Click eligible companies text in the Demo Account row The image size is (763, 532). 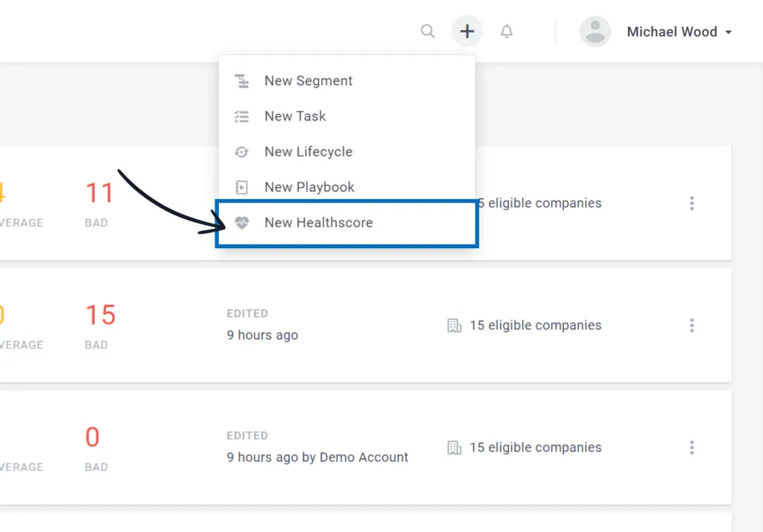point(535,448)
